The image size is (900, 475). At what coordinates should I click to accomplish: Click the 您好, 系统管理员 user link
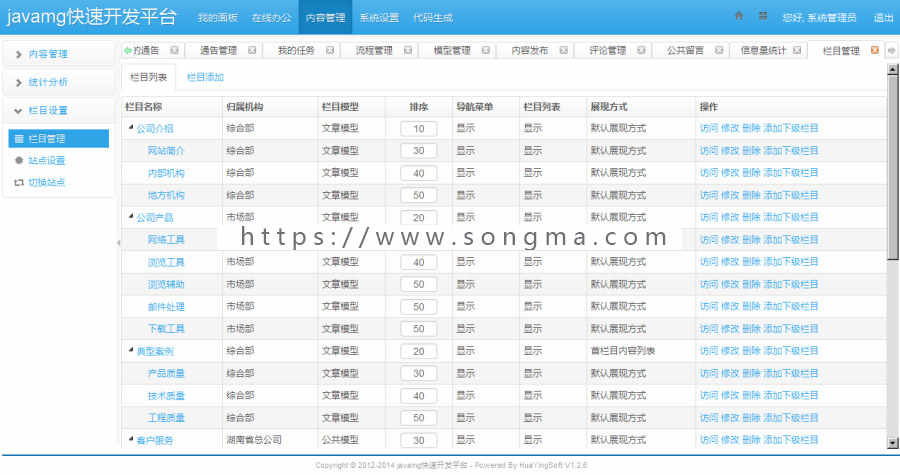pos(819,18)
